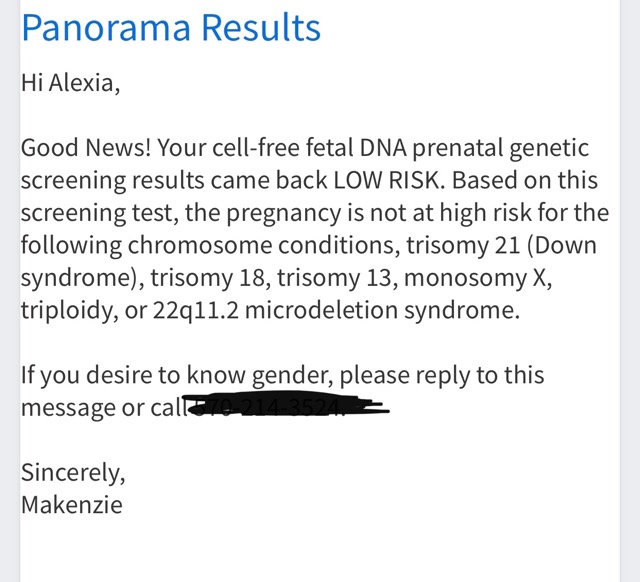Click '22q11.2 microdeletion syndrome' text
640x582 pixels.
click(x=336, y=311)
